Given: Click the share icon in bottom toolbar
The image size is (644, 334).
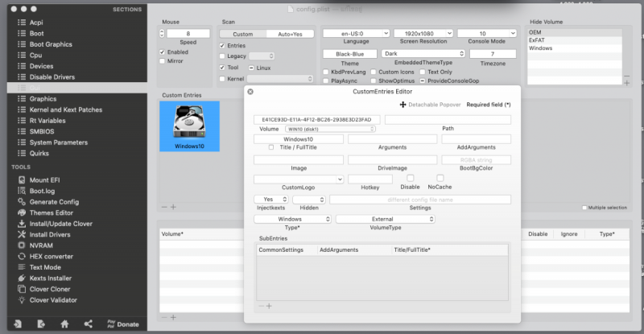Looking at the screenshot, I should (89, 324).
